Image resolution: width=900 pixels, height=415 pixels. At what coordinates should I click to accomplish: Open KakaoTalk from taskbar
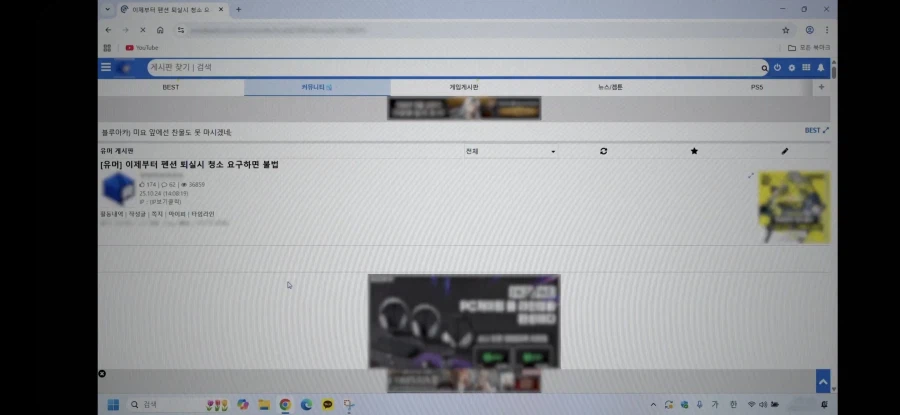(328, 405)
